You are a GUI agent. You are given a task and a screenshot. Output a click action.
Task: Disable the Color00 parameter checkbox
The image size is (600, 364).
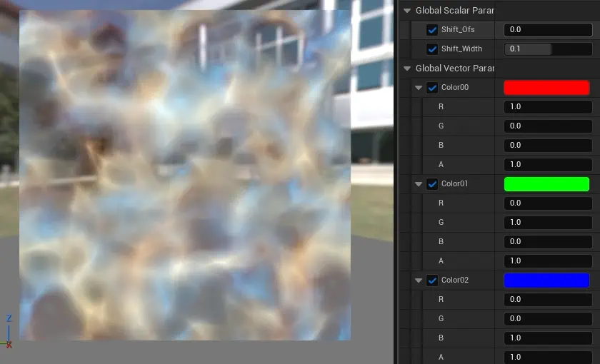(432, 88)
